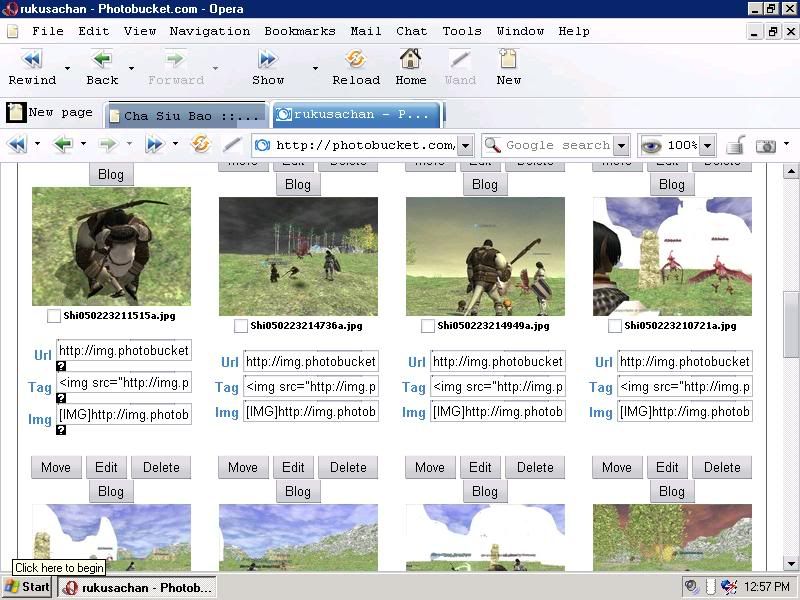Click the address bar wand icon
The height and width of the screenshot is (600, 800).
(232, 145)
